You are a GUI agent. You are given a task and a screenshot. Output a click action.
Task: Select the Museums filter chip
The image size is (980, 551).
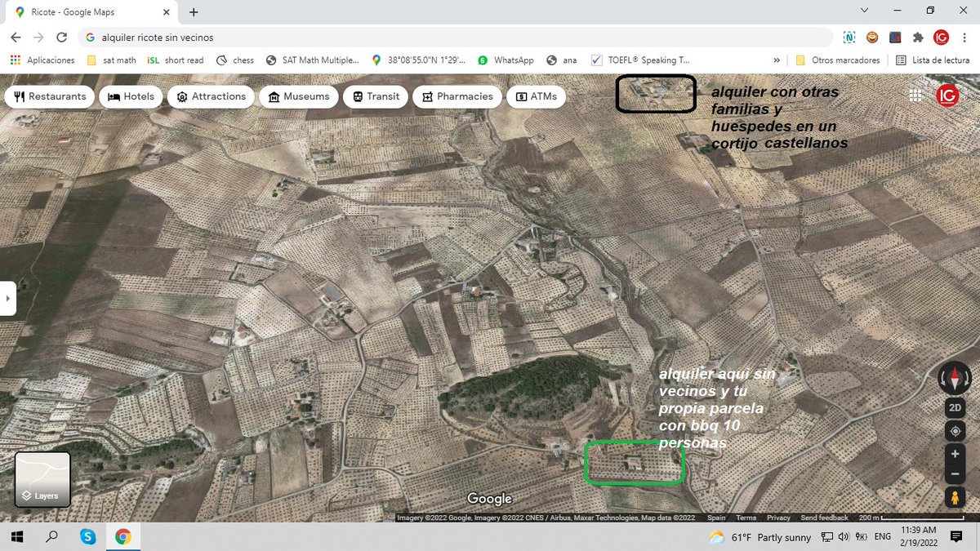tap(298, 96)
